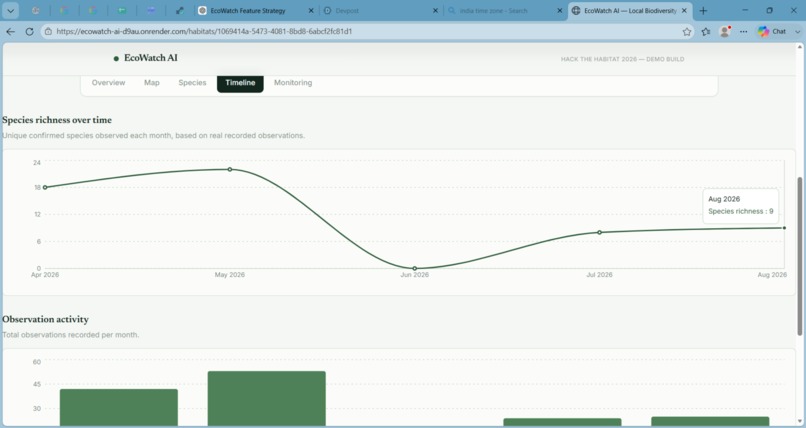The width and height of the screenshot is (806, 428).
Task: Click the vertical page scrollbar thumb
Action: (x=799, y=256)
